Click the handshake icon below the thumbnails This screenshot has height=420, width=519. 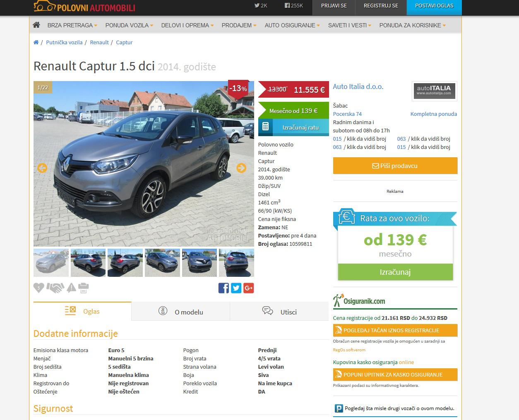pos(55,288)
